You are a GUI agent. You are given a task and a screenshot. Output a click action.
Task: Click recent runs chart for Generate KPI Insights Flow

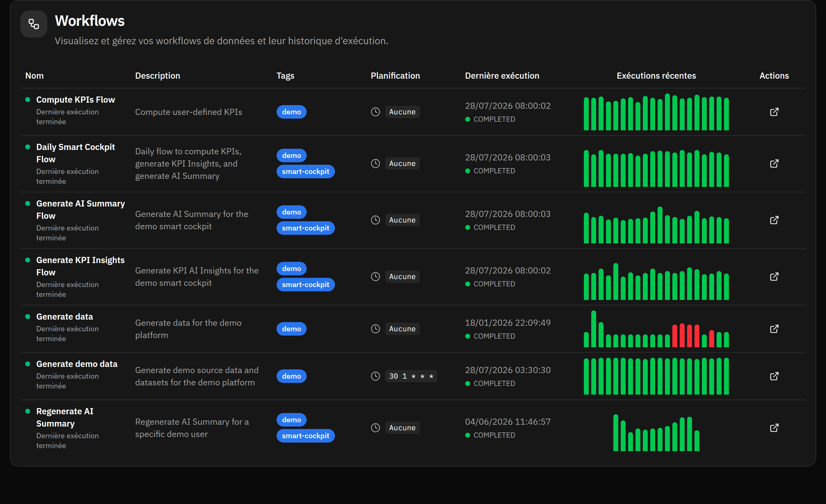pyautogui.click(x=656, y=281)
